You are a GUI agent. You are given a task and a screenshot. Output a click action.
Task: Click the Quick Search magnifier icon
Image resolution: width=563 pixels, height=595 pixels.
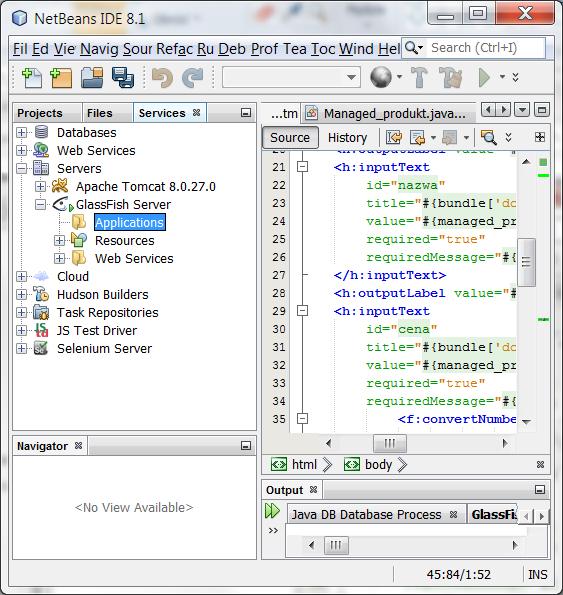tap(411, 48)
